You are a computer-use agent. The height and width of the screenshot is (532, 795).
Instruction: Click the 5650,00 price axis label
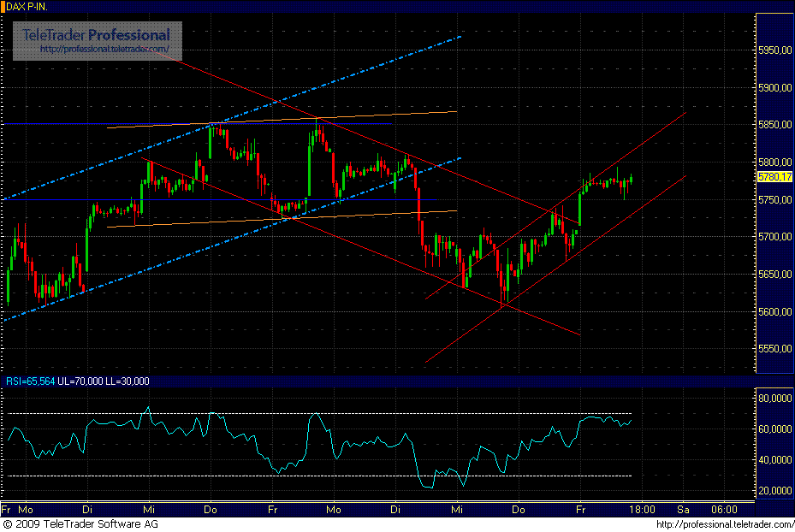[774, 274]
